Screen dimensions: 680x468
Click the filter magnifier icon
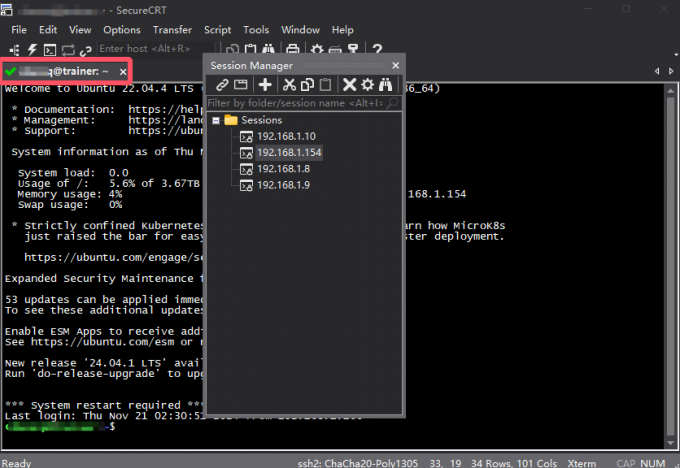(392, 103)
